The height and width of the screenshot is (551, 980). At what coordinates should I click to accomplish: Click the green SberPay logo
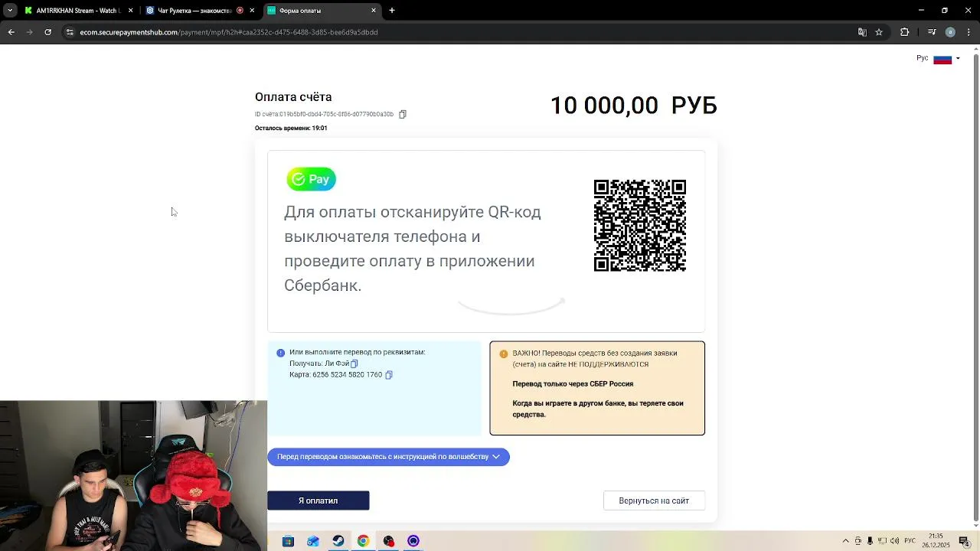point(311,179)
